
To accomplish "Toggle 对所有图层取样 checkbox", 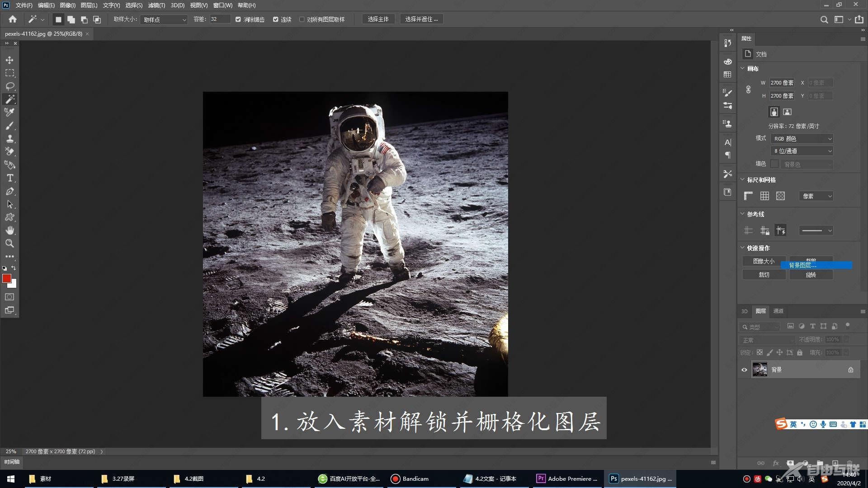I will 301,19.
